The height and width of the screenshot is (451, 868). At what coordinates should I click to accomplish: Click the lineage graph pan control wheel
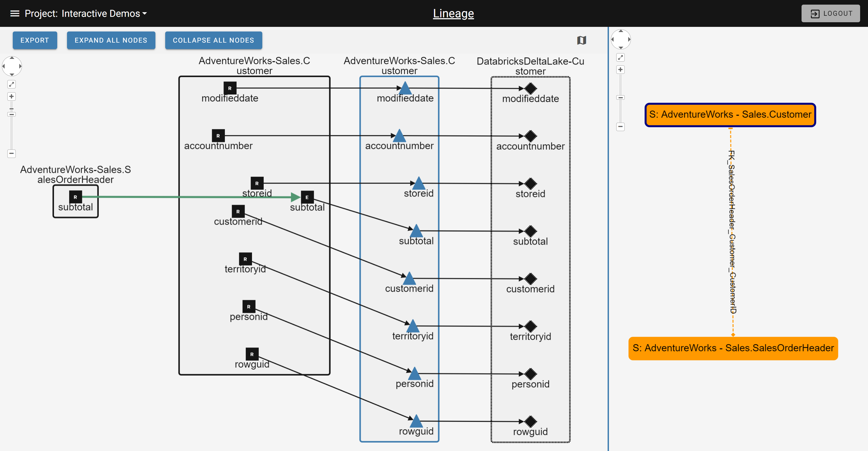pyautogui.click(x=12, y=66)
